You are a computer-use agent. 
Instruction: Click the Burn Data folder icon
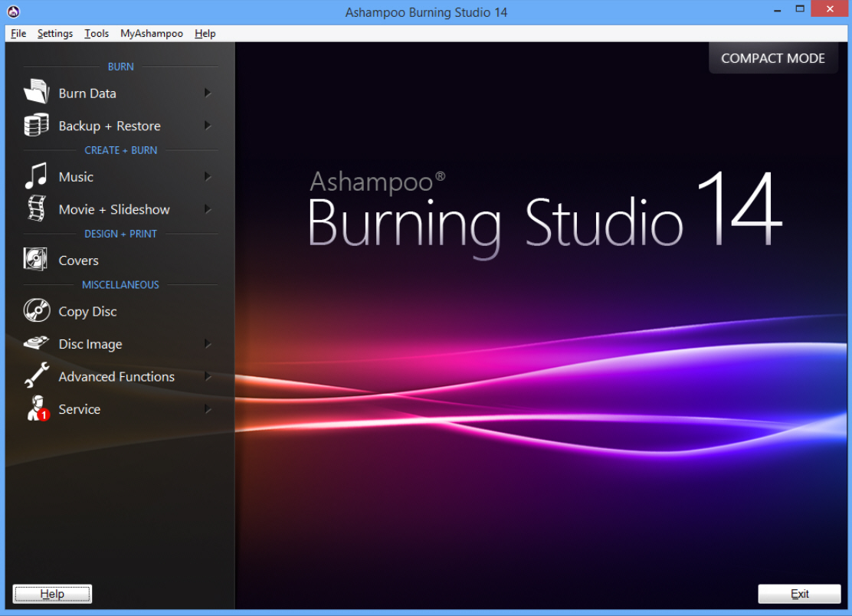coord(37,91)
